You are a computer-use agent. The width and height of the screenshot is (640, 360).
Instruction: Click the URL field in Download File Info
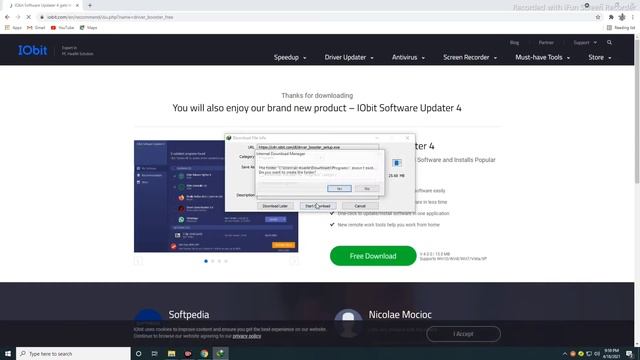tap(318, 147)
